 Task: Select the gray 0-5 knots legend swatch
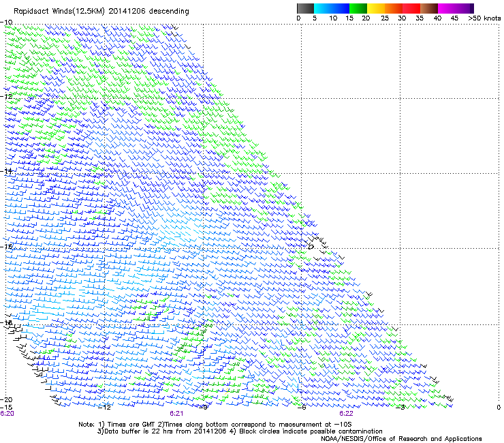305,8
